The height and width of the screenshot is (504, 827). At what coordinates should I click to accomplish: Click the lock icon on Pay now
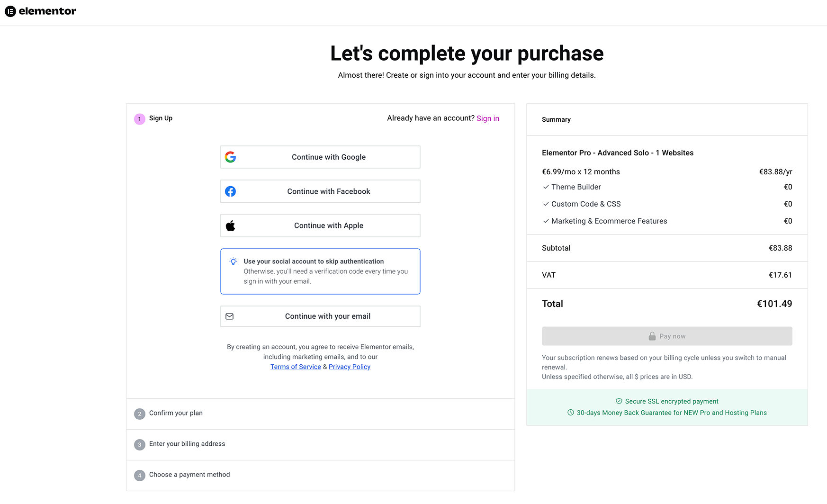[x=652, y=336]
